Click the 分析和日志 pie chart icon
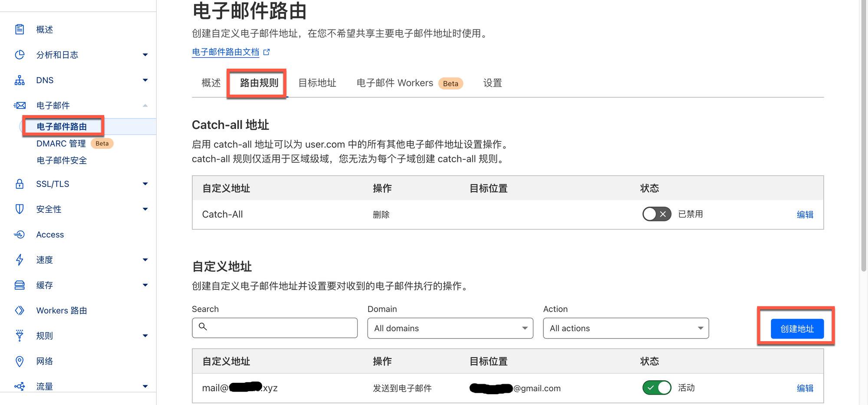 pos(20,55)
